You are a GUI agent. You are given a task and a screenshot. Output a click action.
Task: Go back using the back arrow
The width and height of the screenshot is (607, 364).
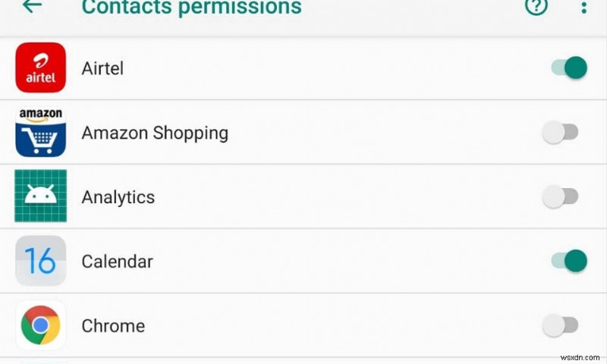point(32,7)
